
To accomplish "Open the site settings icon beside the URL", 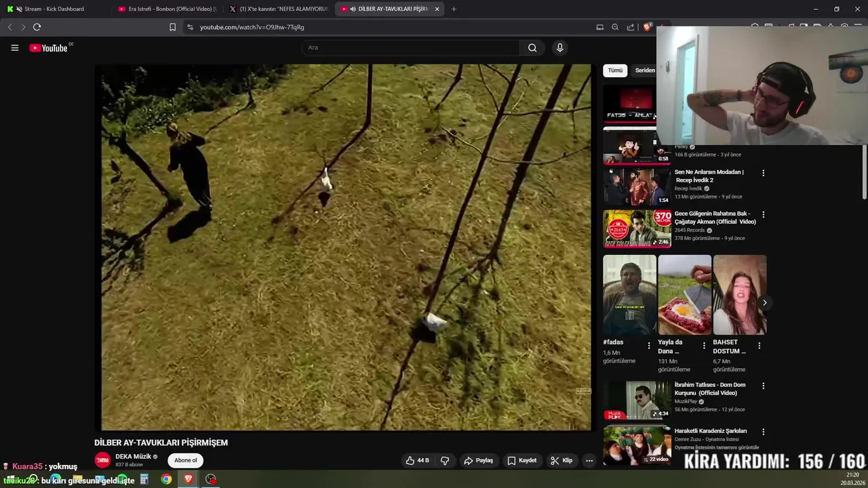I will click(x=190, y=27).
